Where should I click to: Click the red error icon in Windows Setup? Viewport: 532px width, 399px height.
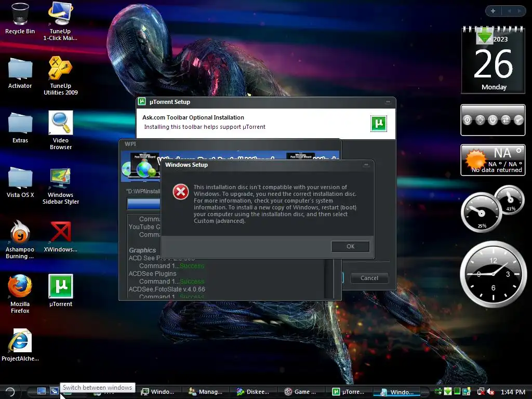180,192
